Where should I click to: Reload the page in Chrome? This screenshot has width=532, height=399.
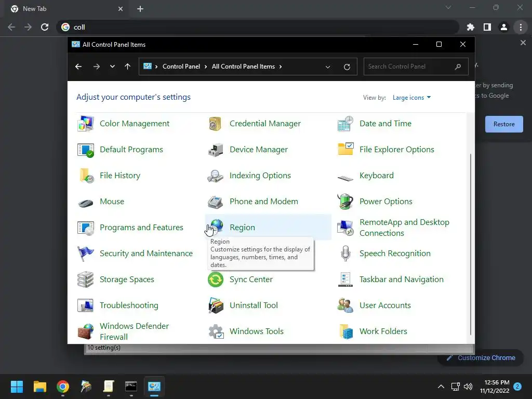click(x=45, y=27)
